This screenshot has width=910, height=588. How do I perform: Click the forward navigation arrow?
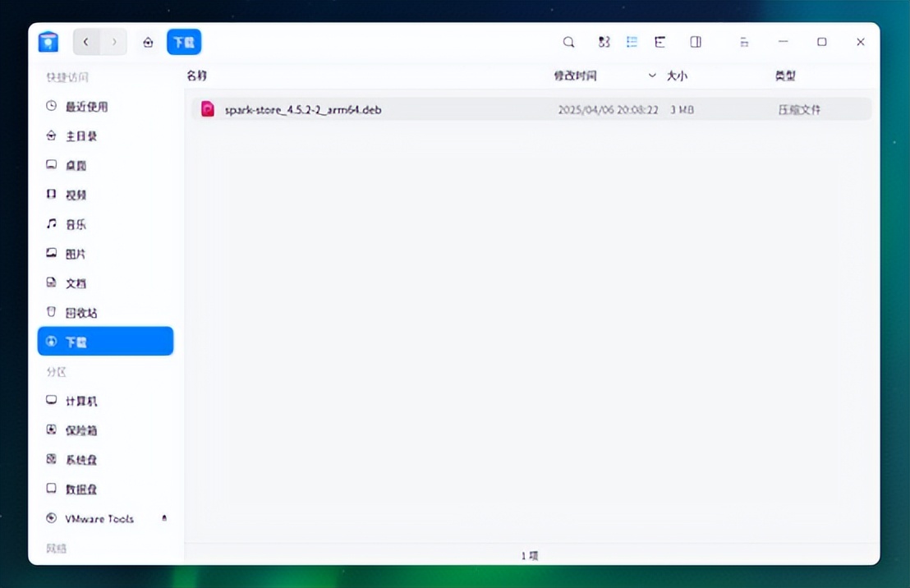click(x=114, y=41)
